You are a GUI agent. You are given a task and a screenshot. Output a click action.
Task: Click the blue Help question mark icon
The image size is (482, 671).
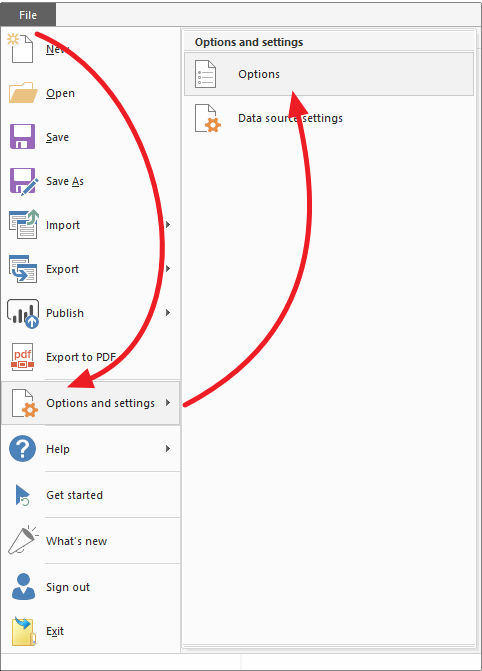(23, 448)
